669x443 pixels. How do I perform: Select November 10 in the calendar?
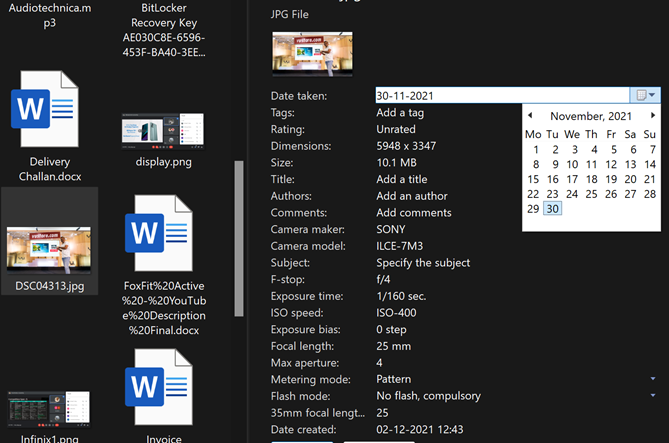572,164
